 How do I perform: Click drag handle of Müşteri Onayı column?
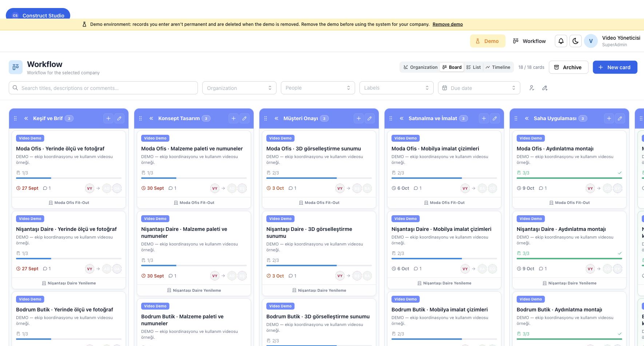tap(266, 118)
